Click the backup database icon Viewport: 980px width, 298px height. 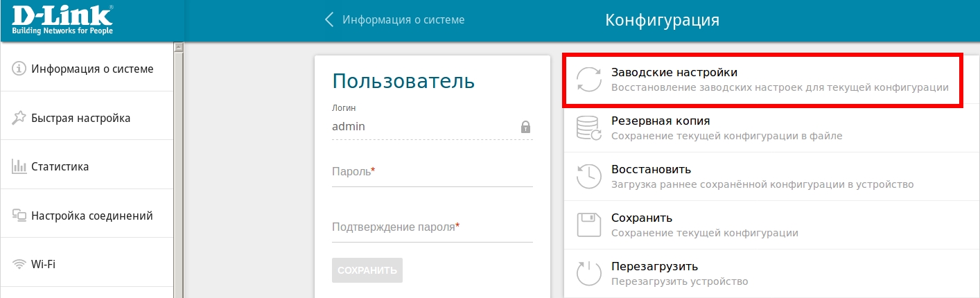click(x=589, y=128)
